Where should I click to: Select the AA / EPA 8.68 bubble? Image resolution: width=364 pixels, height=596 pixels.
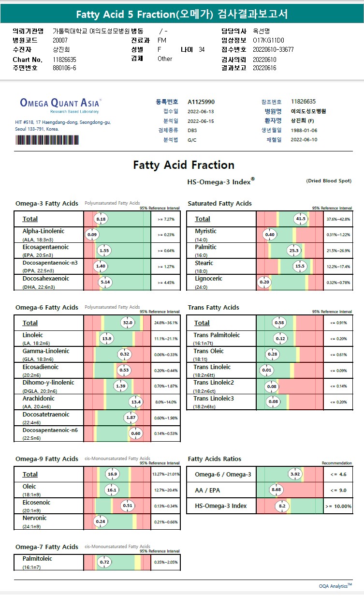(x=276, y=490)
